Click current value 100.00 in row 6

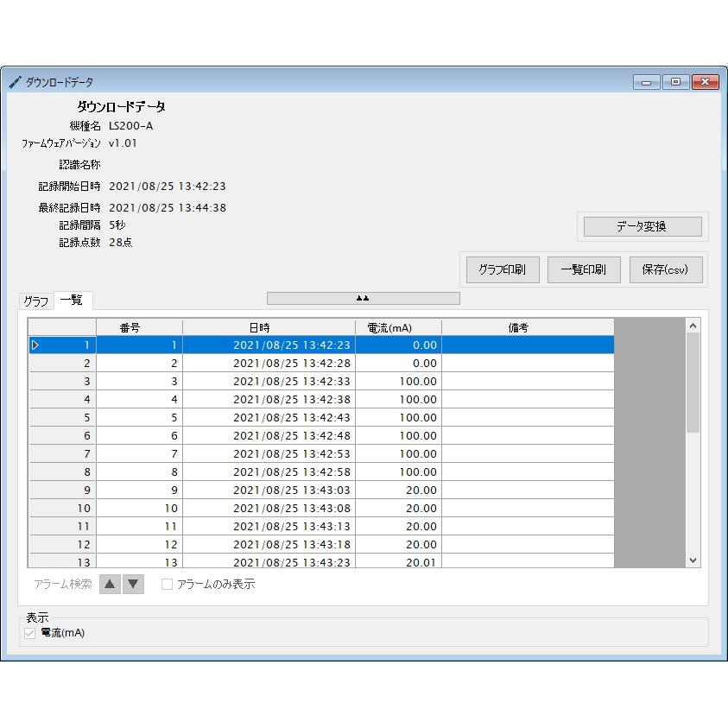pos(398,435)
